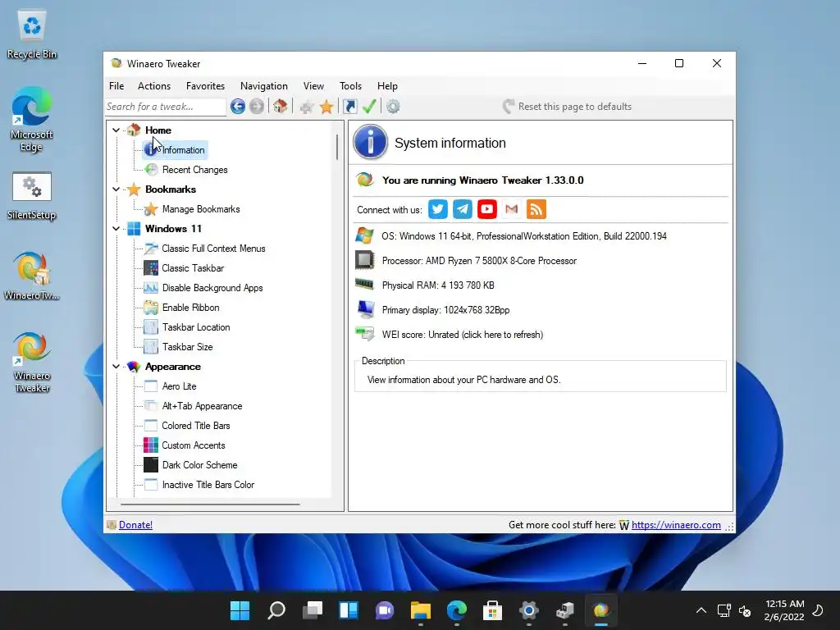Viewport: 840px width, 630px height.
Task: Open the RSS feed icon
Action: [536, 209]
